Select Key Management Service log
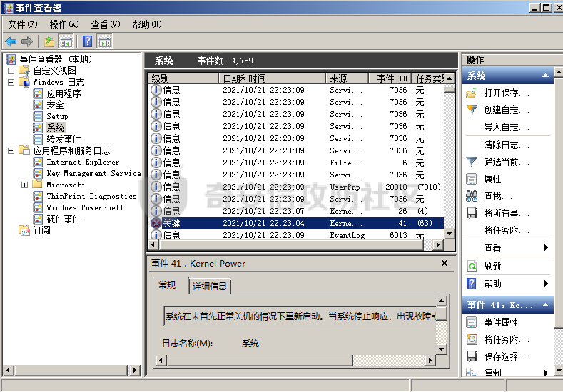Viewport: 563px width, 392px height. (93, 174)
